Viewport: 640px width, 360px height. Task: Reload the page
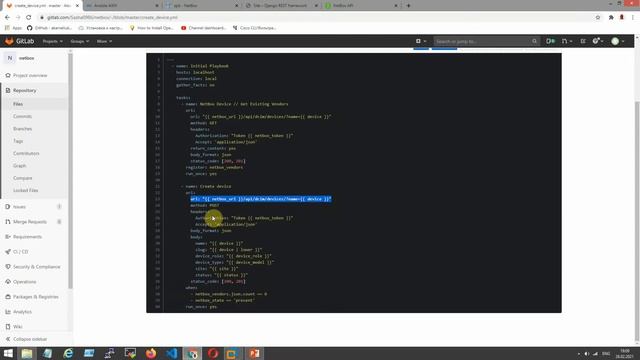point(29,18)
